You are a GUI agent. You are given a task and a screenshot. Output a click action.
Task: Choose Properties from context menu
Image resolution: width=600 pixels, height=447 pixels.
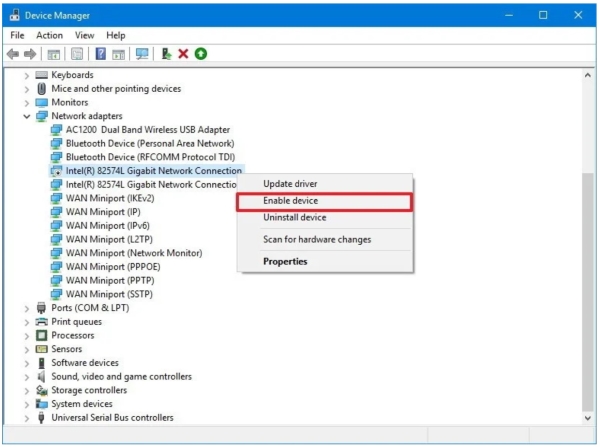325,262
